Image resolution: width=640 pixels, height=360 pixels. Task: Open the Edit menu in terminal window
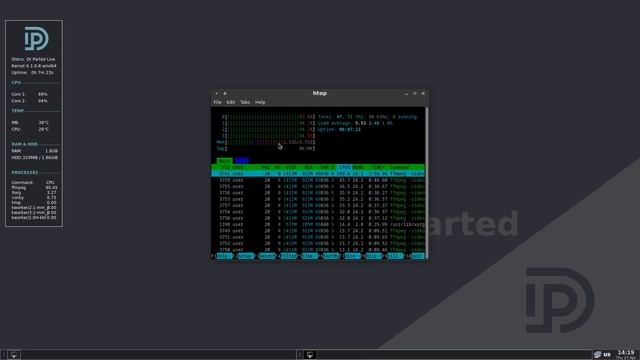[x=231, y=102]
